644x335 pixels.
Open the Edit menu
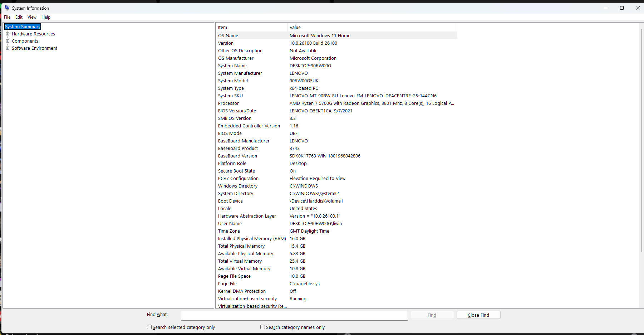(x=19, y=17)
